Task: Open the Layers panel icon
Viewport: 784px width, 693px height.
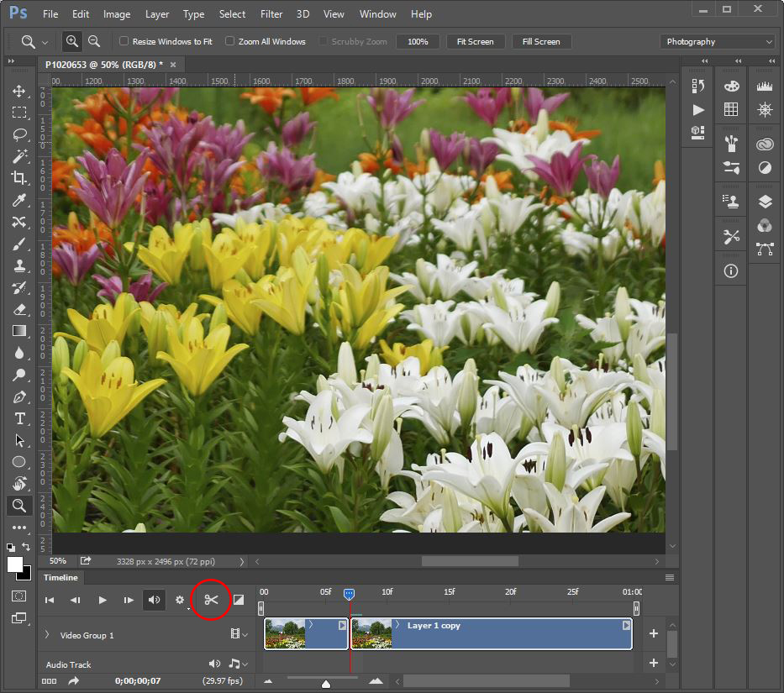Action: (x=765, y=202)
